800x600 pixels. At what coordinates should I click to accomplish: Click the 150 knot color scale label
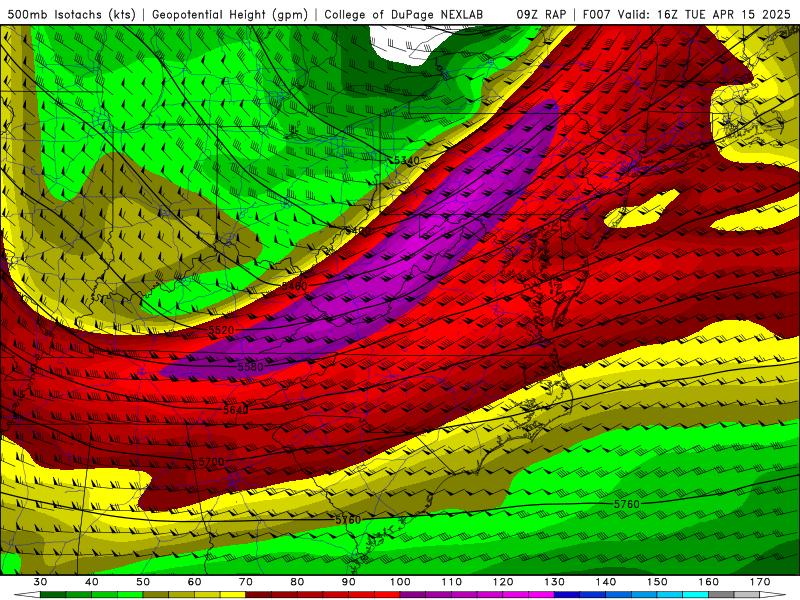(657, 582)
